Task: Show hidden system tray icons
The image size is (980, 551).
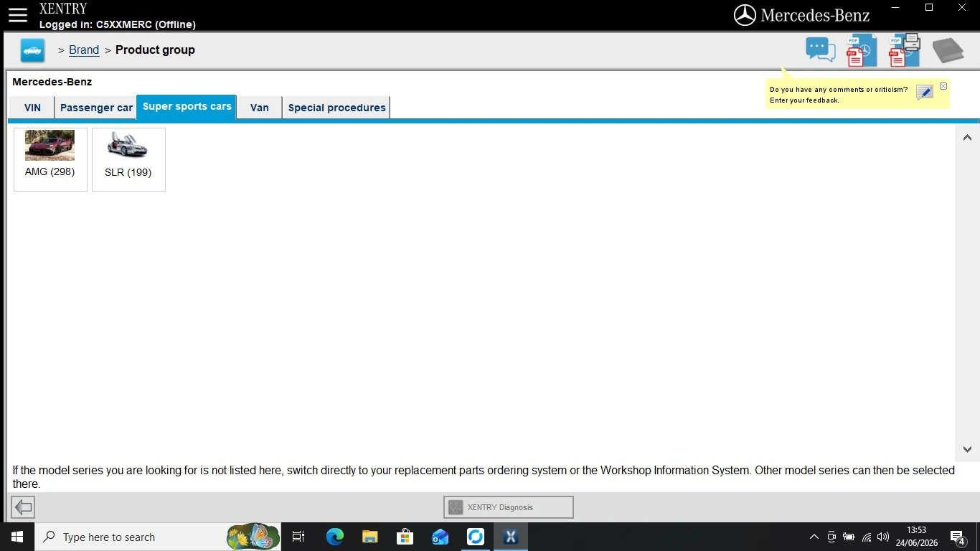Action: point(814,537)
